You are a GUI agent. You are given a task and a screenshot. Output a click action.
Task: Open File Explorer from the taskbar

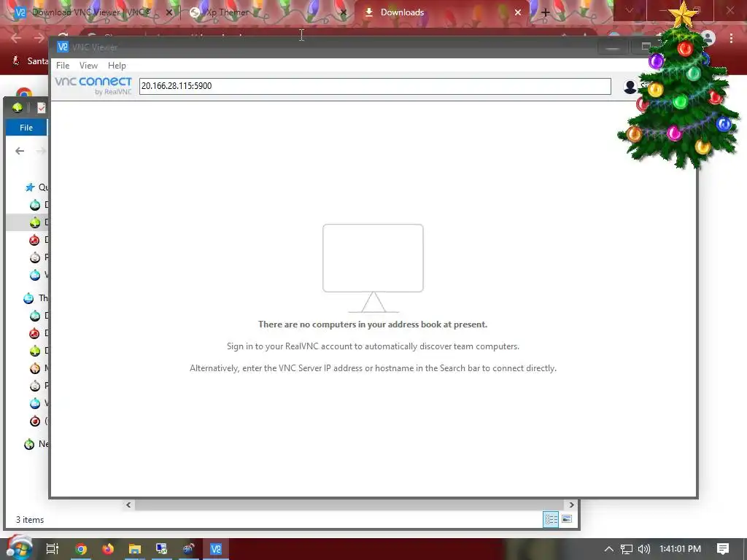click(x=135, y=549)
